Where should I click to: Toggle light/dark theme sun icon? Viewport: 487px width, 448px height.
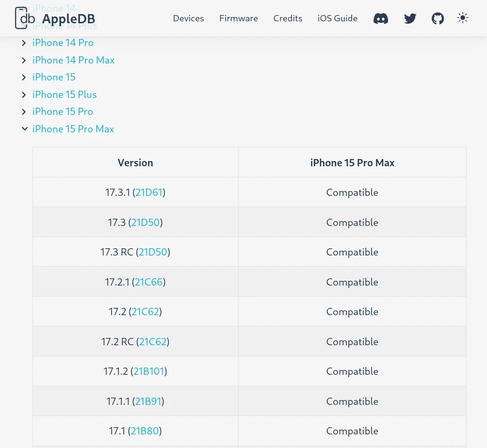coord(463,18)
